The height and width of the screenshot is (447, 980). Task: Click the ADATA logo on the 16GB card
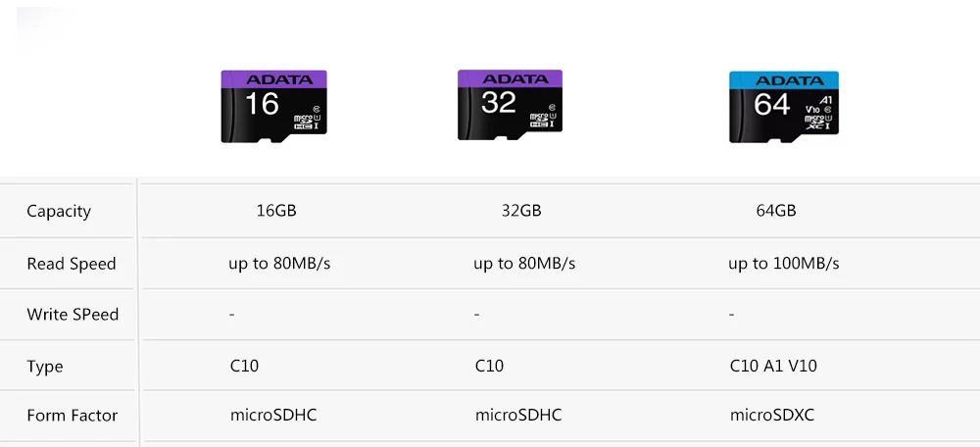[x=279, y=79]
